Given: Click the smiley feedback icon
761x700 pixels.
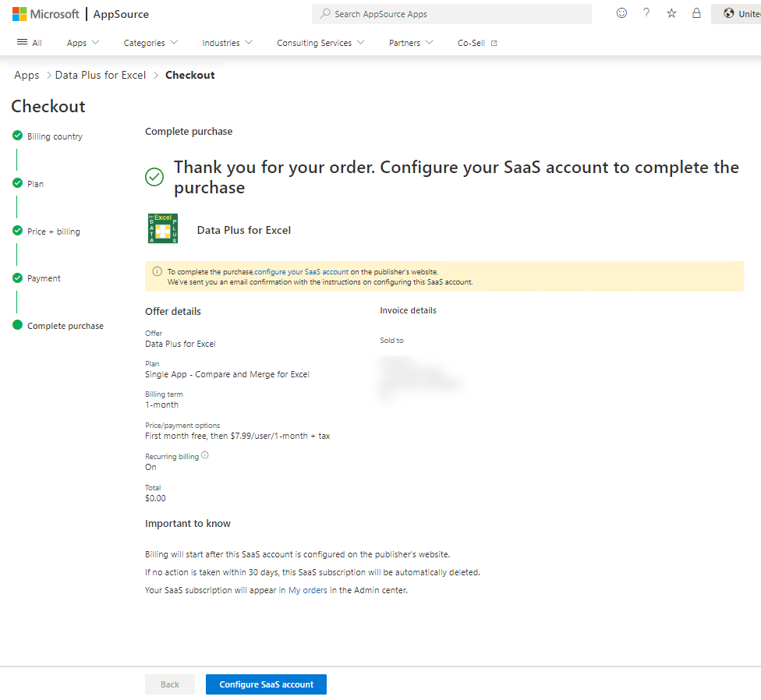Looking at the screenshot, I should [x=621, y=13].
